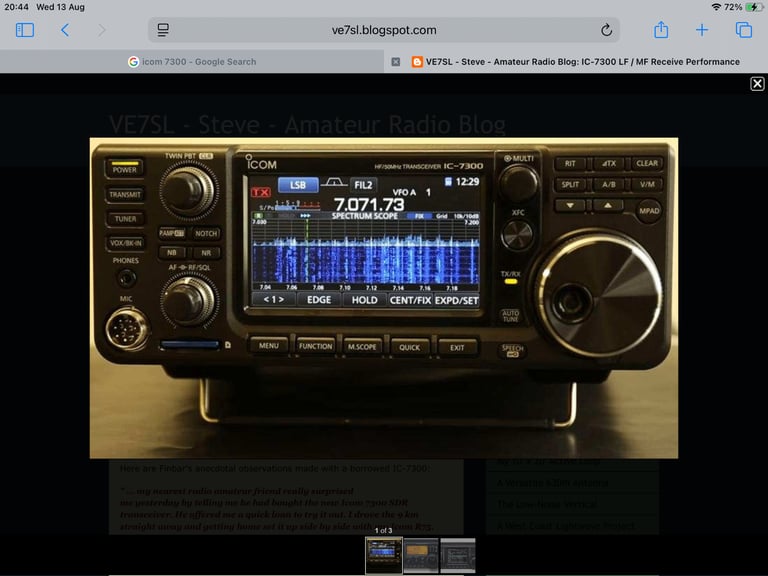Click the forward navigation arrow

[x=101, y=30]
